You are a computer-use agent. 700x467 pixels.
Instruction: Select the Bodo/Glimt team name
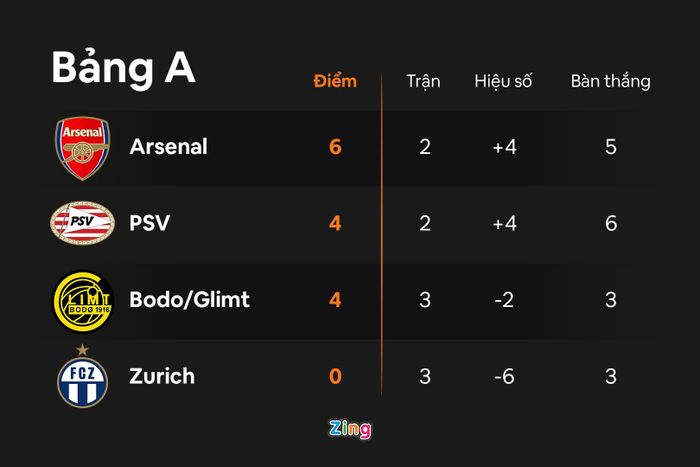point(189,300)
